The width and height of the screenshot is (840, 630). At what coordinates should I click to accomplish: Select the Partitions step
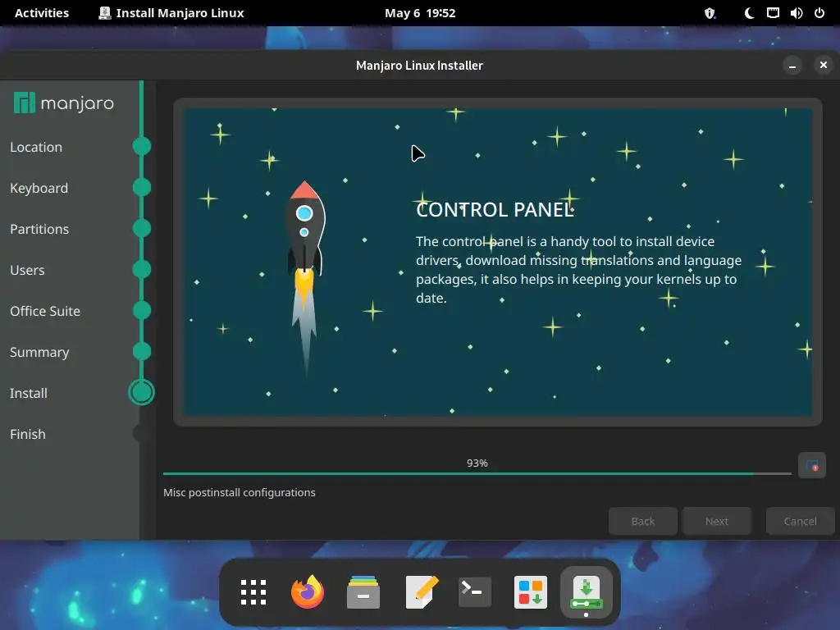[x=39, y=229]
